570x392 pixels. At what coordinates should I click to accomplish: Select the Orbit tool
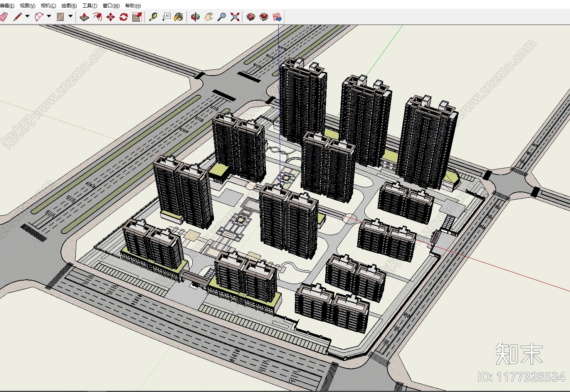tap(195, 17)
